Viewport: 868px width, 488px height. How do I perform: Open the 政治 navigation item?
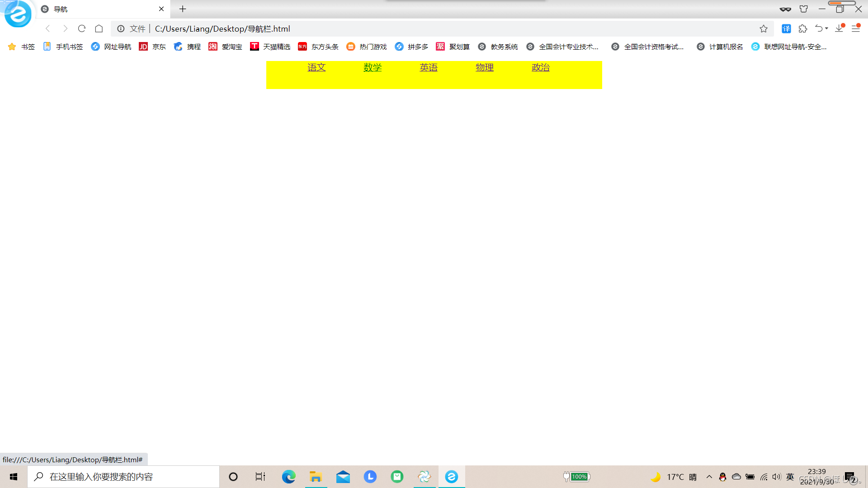coord(541,67)
